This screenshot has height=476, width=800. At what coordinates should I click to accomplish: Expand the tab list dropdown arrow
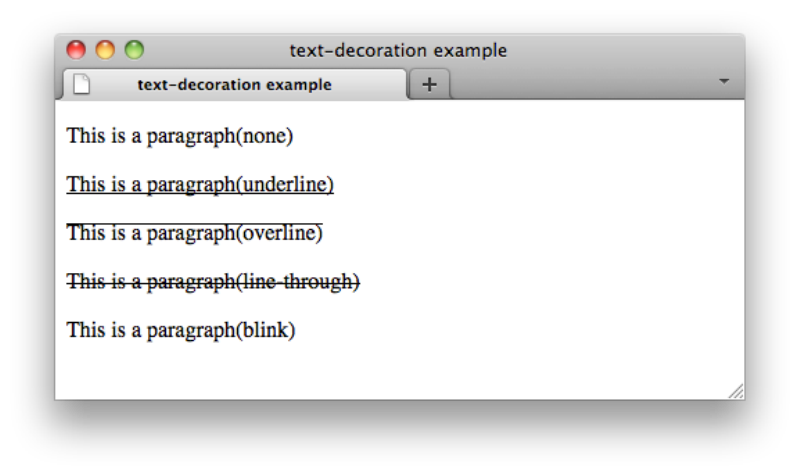(x=724, y=80)
